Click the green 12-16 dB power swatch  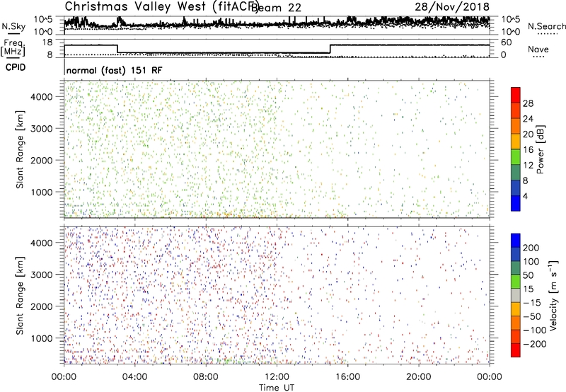point(516,156)
